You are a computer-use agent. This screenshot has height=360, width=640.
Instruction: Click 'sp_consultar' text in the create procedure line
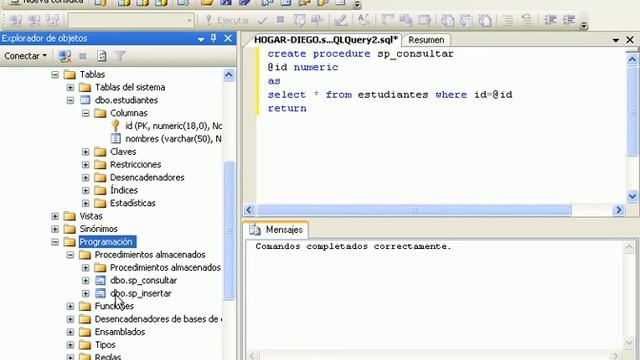point(415,54)
